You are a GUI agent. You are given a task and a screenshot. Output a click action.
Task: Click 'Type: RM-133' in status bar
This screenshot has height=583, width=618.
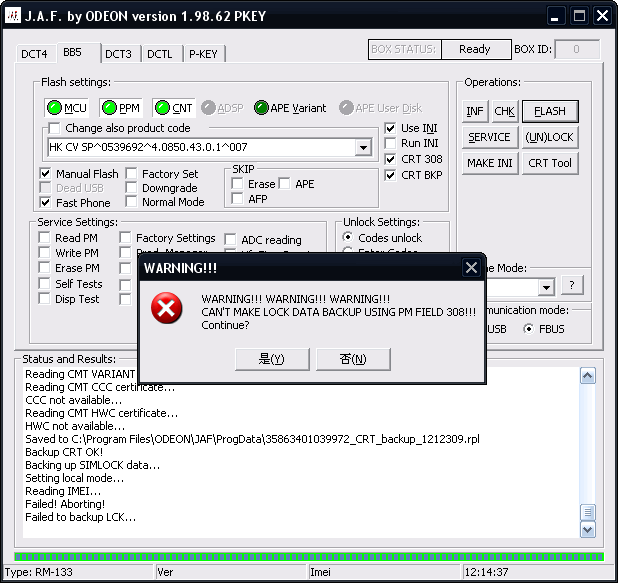coord(39,572)
